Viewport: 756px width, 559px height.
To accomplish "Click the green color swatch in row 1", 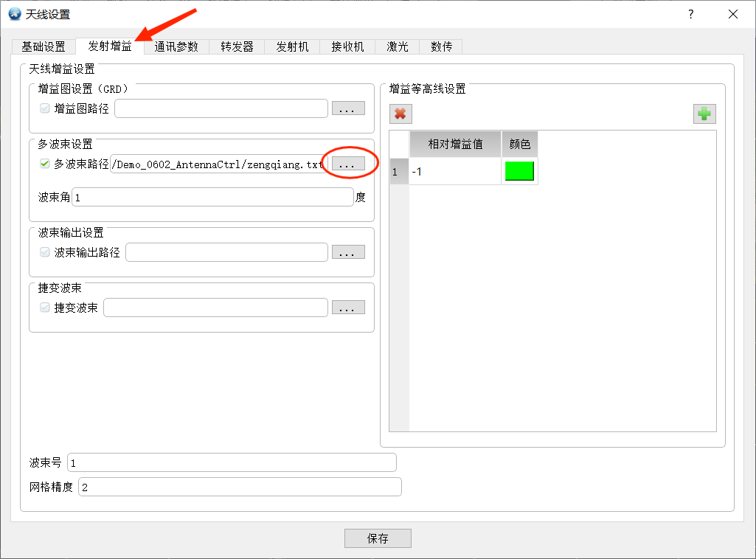I will pyautogui.click(x=519, y=171).
